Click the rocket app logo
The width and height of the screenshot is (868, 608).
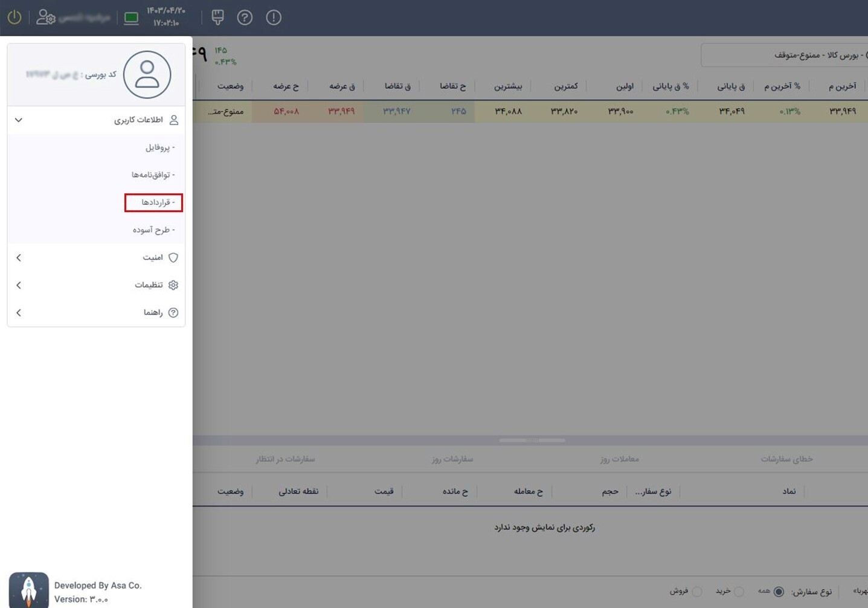point(28,590)
